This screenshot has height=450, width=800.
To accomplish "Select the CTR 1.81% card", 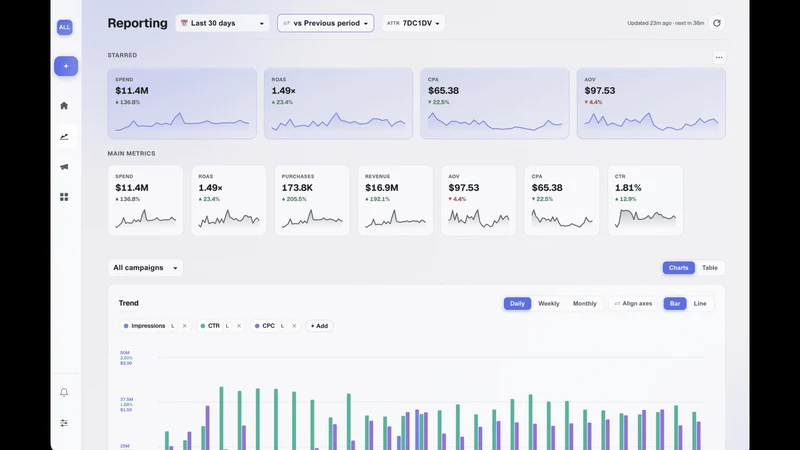I will (645, 200).
